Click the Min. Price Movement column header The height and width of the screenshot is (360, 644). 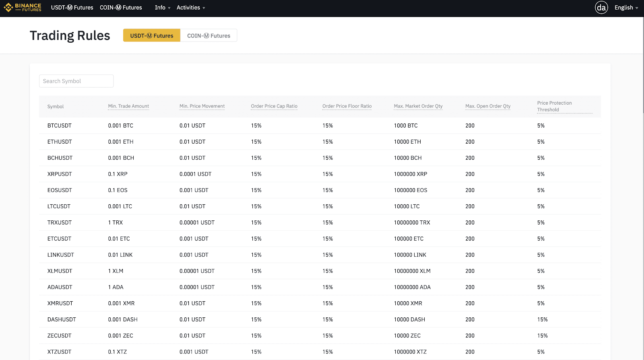[x=202, y=106]
